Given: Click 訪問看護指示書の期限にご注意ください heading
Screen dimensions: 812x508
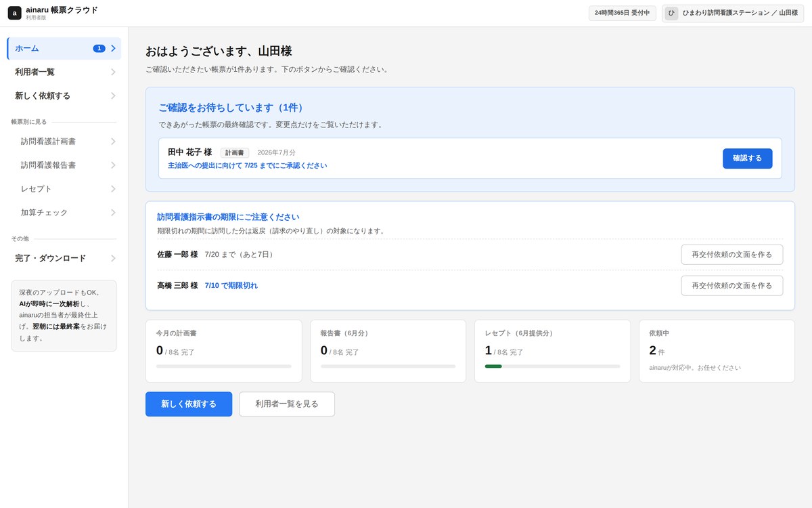Looking at the screenshot, I should pos(228,217).
